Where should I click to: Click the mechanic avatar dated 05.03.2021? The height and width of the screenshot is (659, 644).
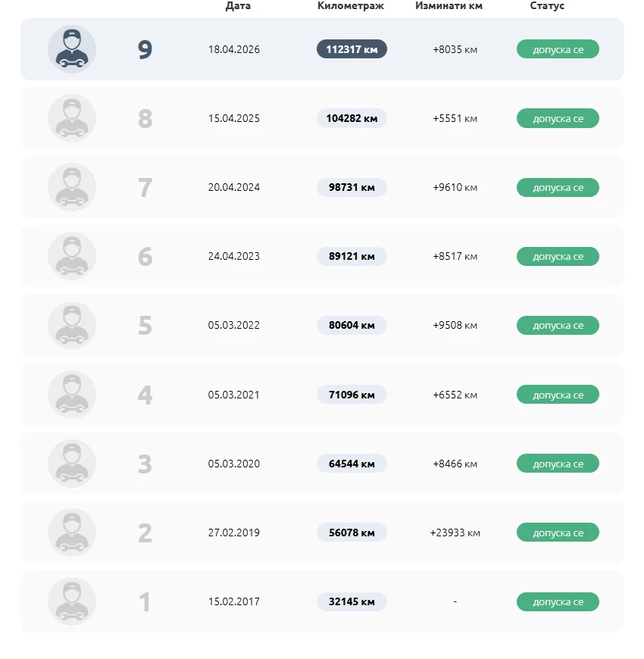point(72,395)
